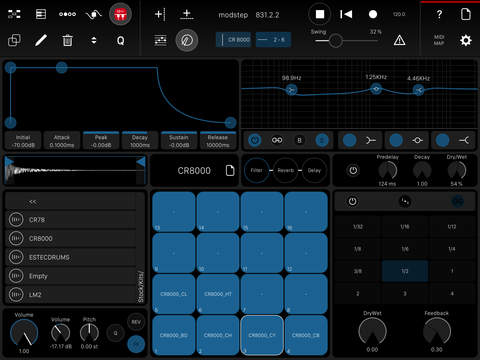
Task: Toggle the blue up-down arrows button in EQ row
Action: 322,140
